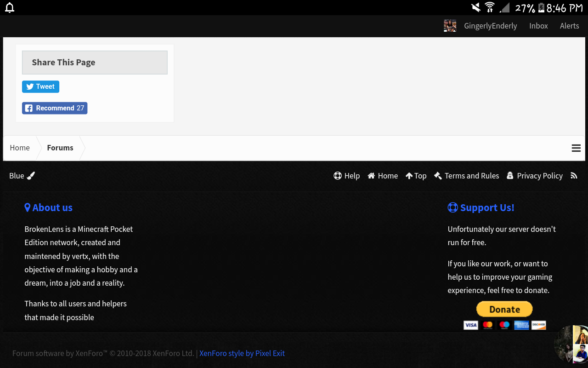
Task: Click the Help lifebuoy icon
Action: [x=338, y=176]
